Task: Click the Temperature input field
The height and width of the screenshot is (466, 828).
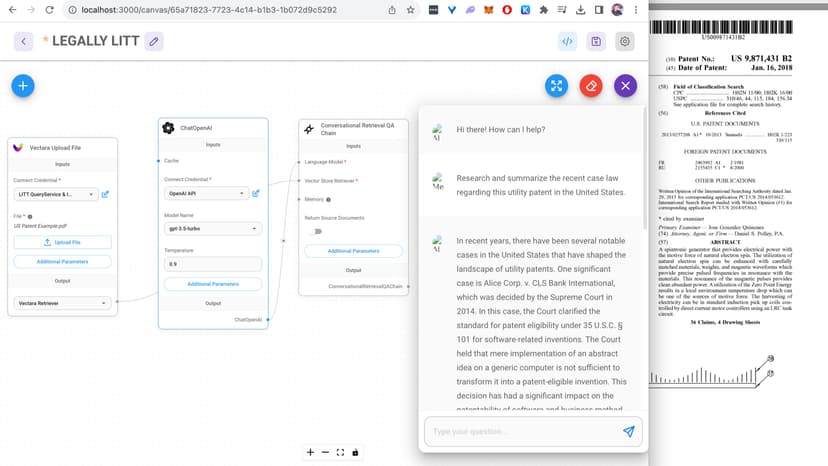Action: point(213,264)
